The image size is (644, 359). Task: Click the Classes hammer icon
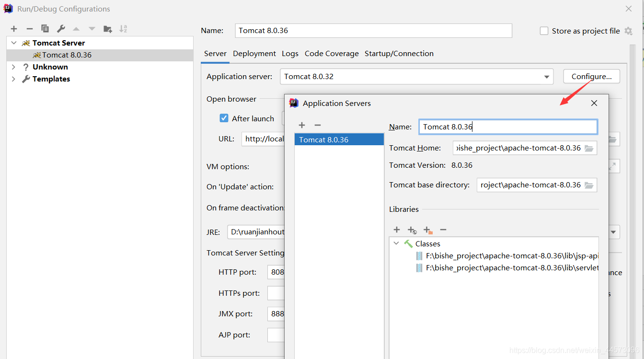pyautogui.click(x=408, y=243)
